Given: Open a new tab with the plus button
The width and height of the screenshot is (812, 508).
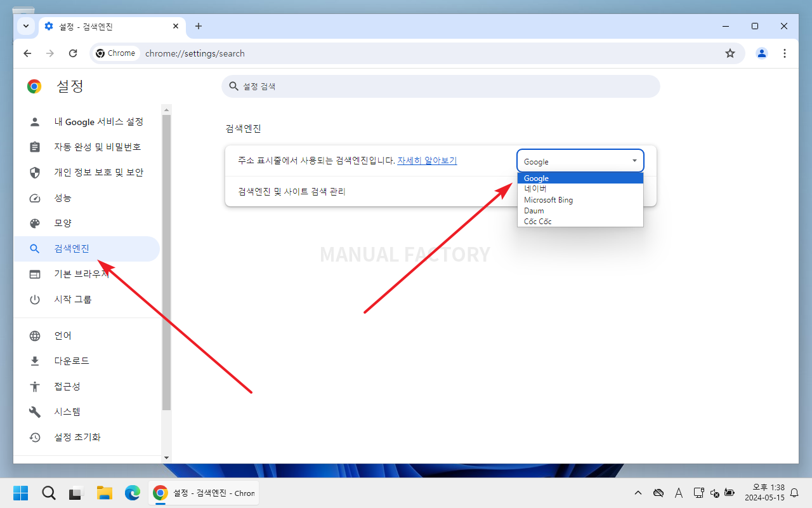Looking at the screenshot, I should (x=199, y=26).
